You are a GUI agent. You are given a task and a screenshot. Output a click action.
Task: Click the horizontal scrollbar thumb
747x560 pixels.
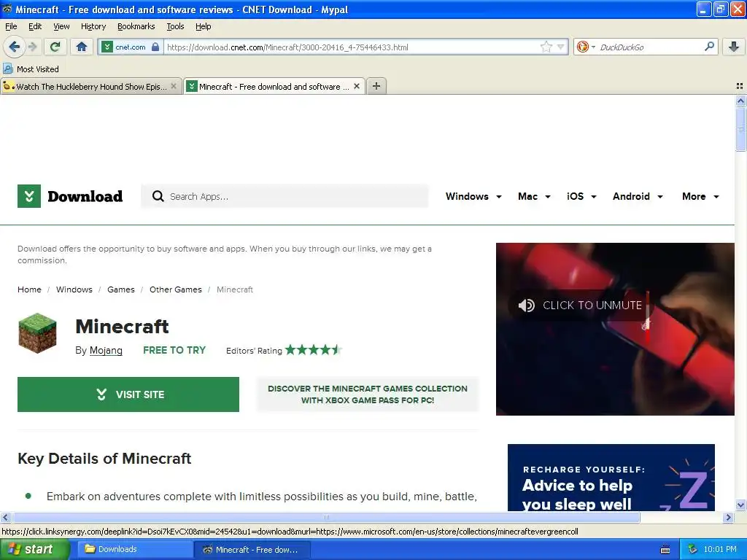pos(326,517)
